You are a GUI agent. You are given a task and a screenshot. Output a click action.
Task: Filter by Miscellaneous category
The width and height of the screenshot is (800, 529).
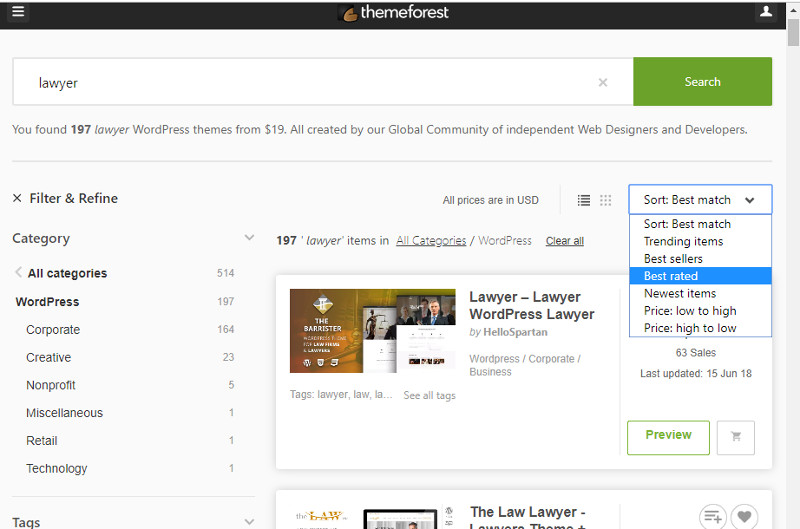point(64,413)
